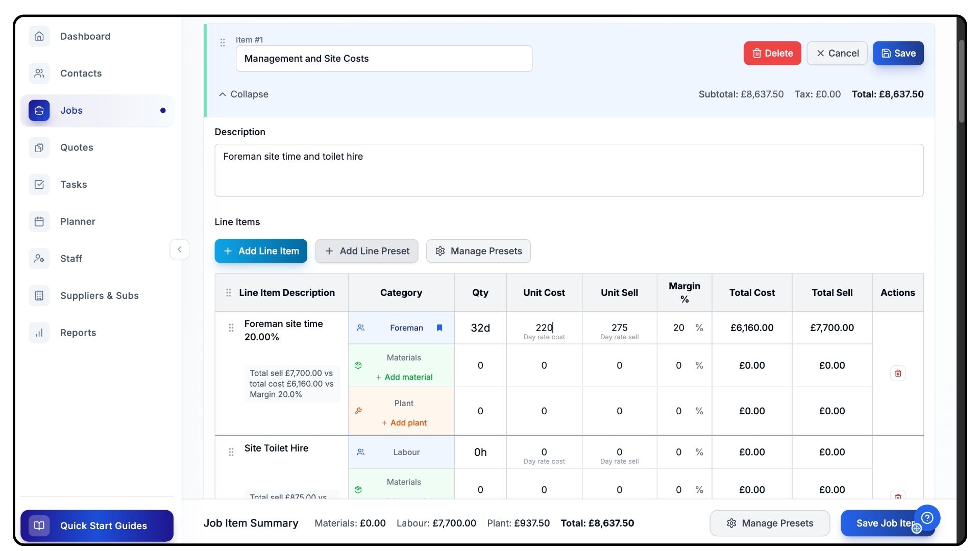Collapse the Item #1 section
The image size is (980, 551).
point(244,94)
